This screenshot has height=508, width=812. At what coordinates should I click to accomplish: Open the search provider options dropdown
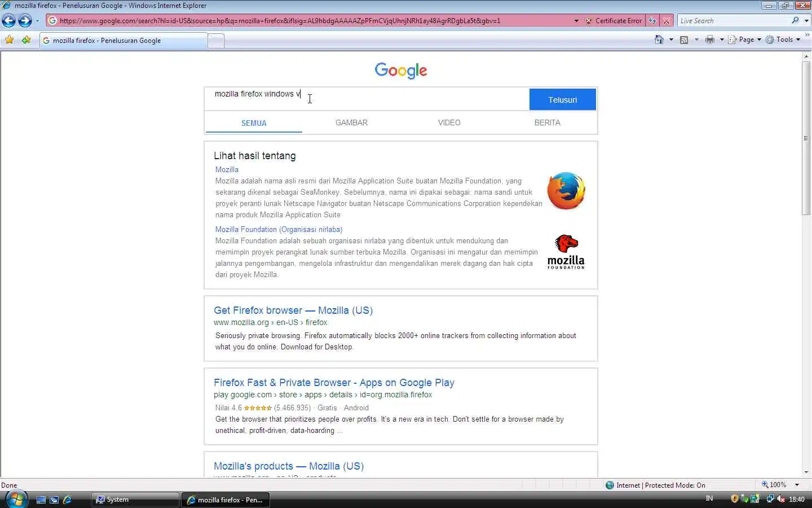pos(806,21)
